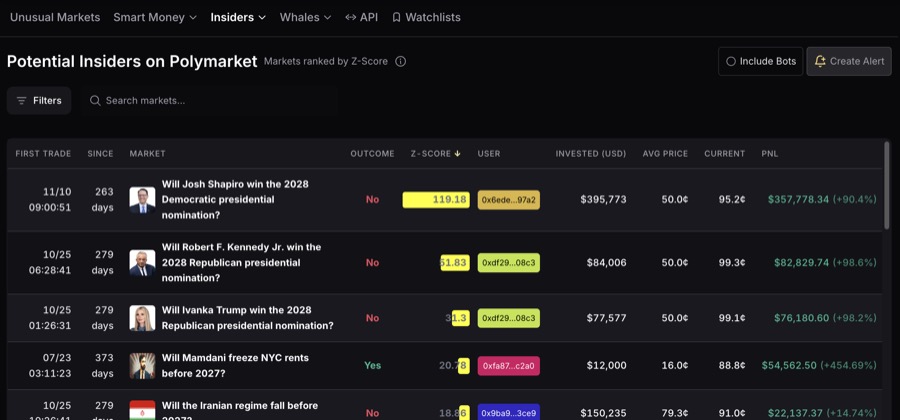Open the Josh Shapiro nomination market
The image size is (900, 420).
(x=235, y=200)
